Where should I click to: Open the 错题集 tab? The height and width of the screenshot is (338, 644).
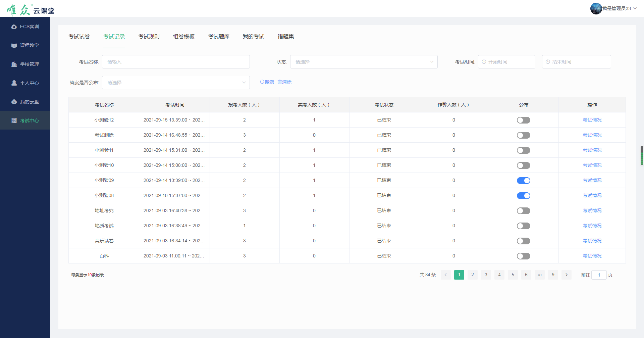286,37
